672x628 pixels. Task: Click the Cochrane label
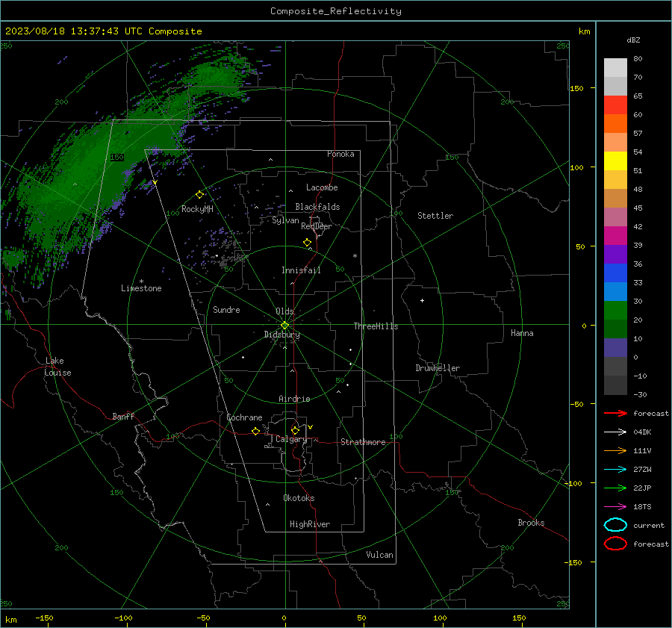click(x=244, y=417)
